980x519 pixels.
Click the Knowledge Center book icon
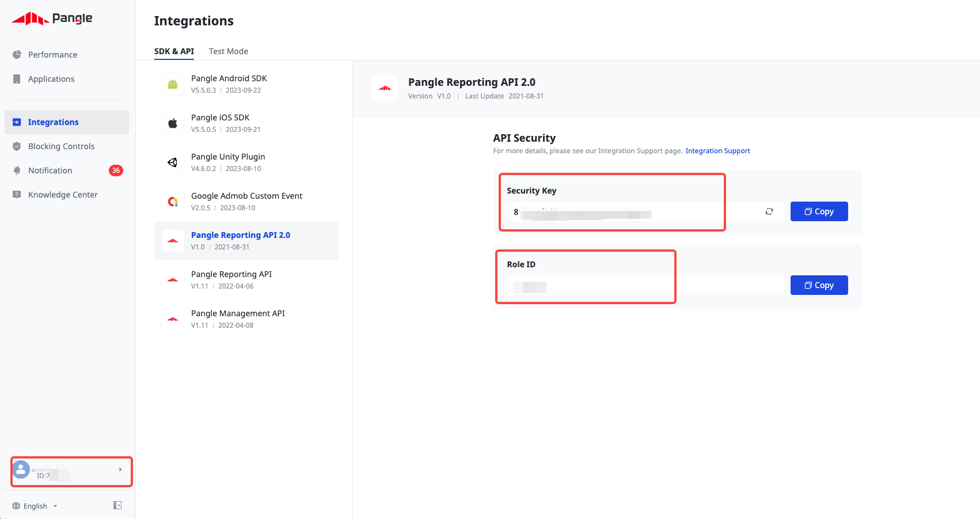coord(17,195)
